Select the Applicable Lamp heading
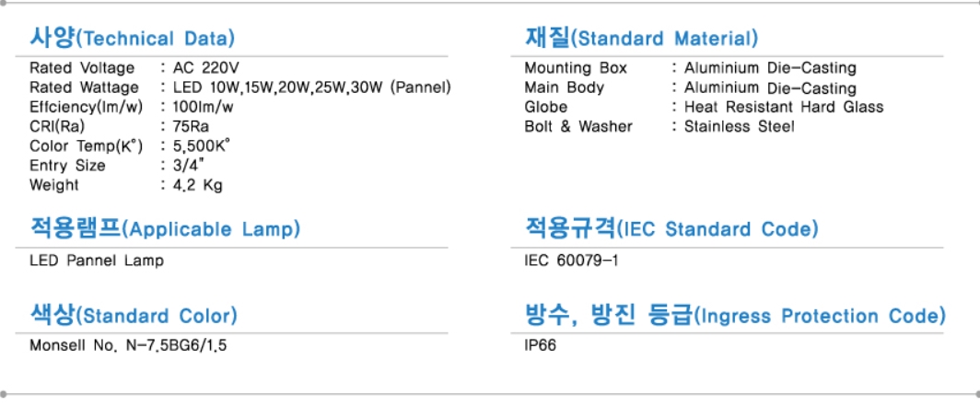Screen dimensions: 980x406 tap(165, 228)
